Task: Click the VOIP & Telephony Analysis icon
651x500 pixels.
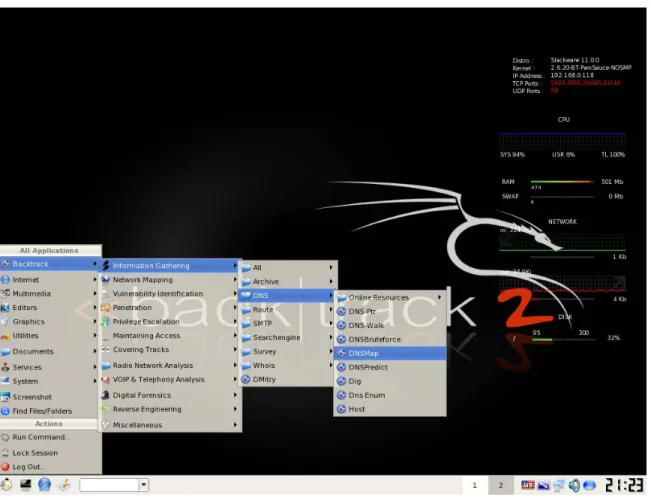Action: coord(106,380)
